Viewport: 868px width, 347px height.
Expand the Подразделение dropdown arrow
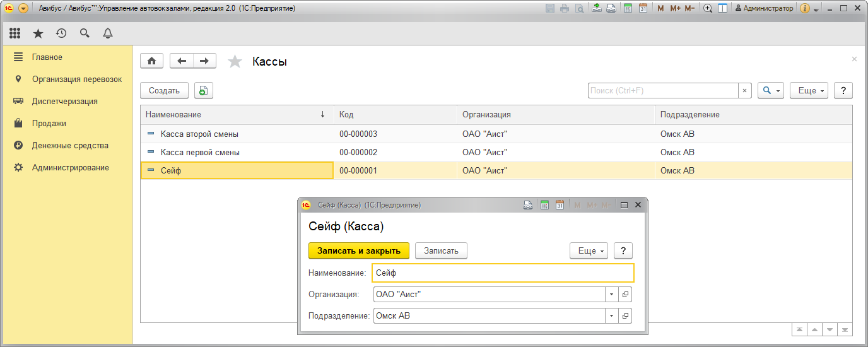[x=611, y=316]
